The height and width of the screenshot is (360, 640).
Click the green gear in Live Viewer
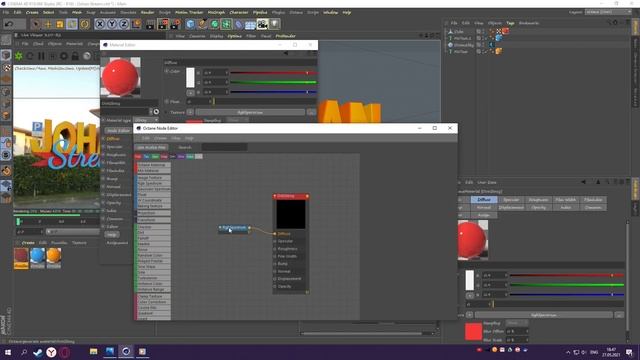(19, 56)
